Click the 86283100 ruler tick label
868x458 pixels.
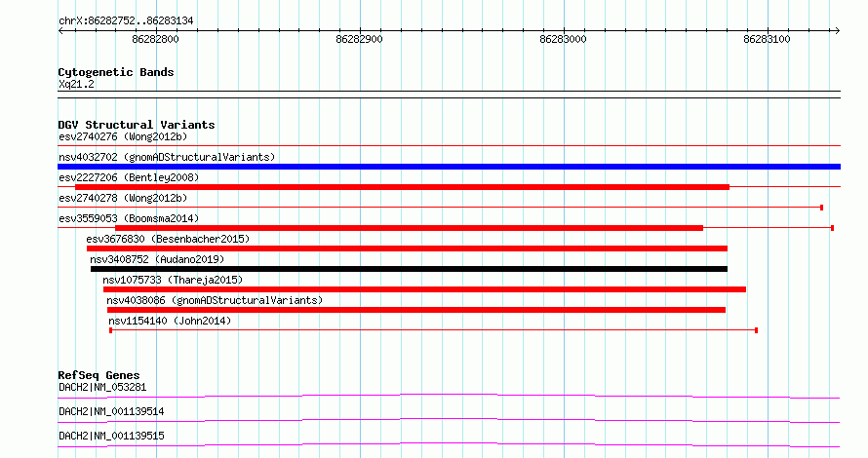click(x=767, y=39)
